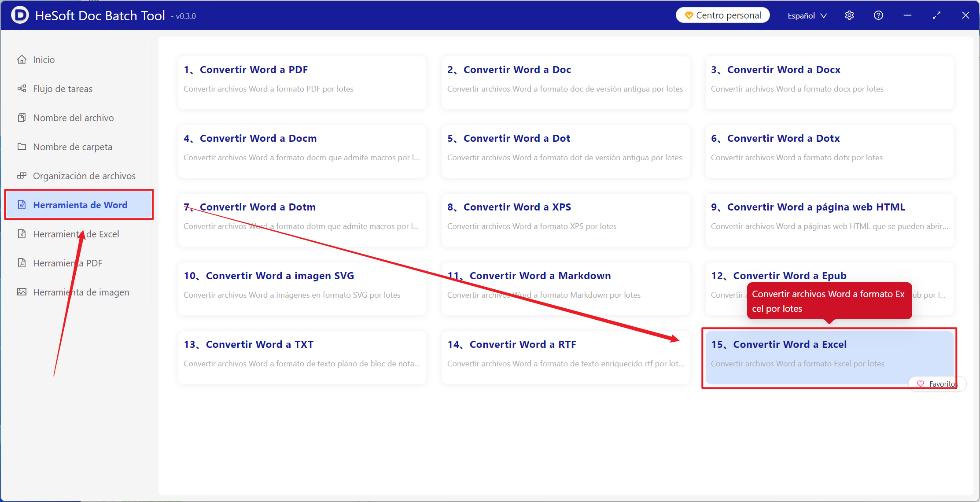Screen dimensions: 980x502
Task: Click description 'Convertir archivos Word a formato PDF por lotes'
Action: (269, 89)
